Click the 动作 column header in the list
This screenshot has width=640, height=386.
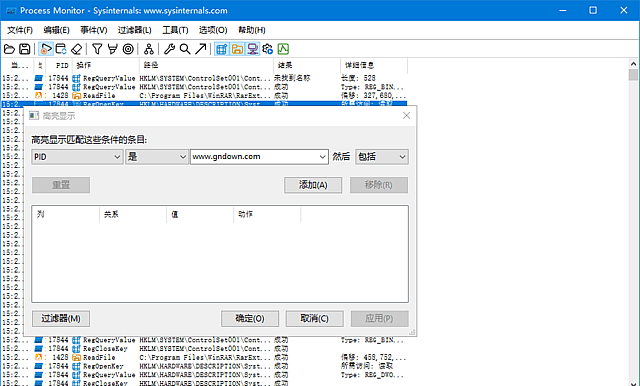click(267, 214)
